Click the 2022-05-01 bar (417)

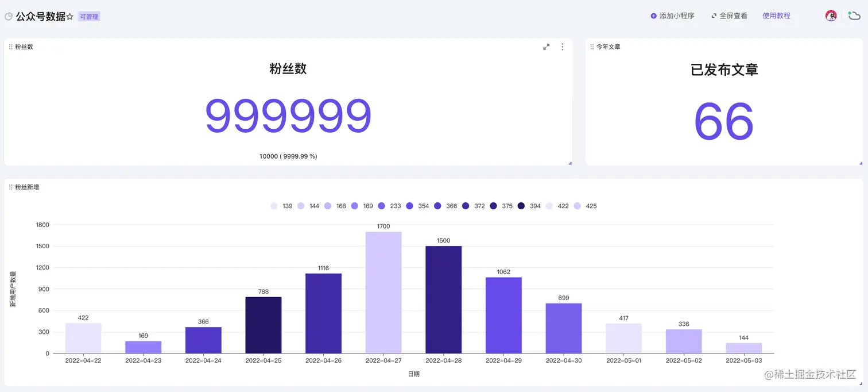tap(623, 339)
